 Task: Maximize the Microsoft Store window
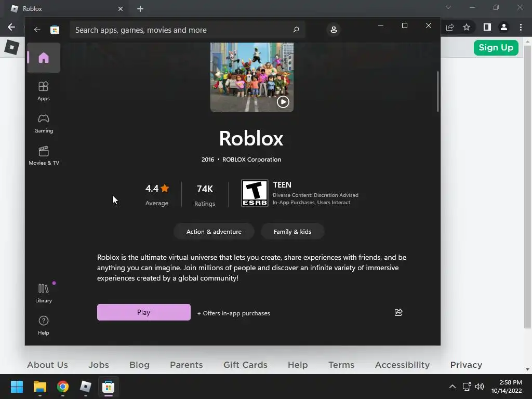[404, 25]
